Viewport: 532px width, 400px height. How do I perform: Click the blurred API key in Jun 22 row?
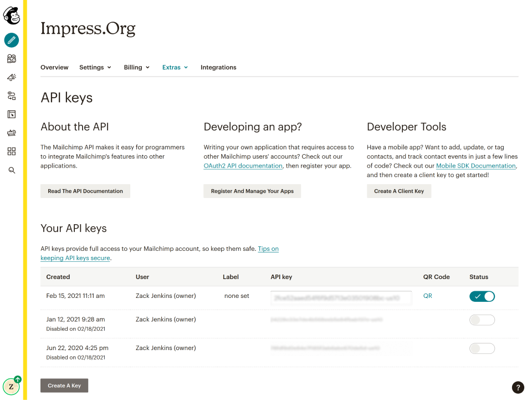(325, 348)
